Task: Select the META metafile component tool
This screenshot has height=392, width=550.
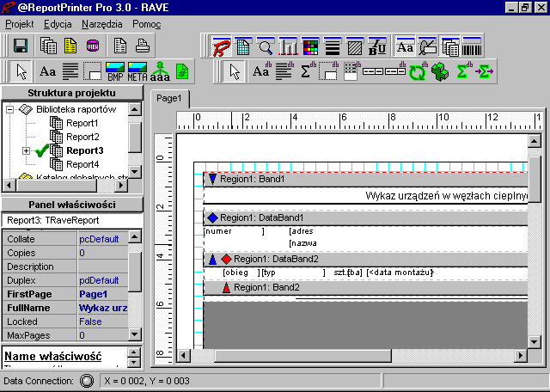Action: (x=137, y=71)
